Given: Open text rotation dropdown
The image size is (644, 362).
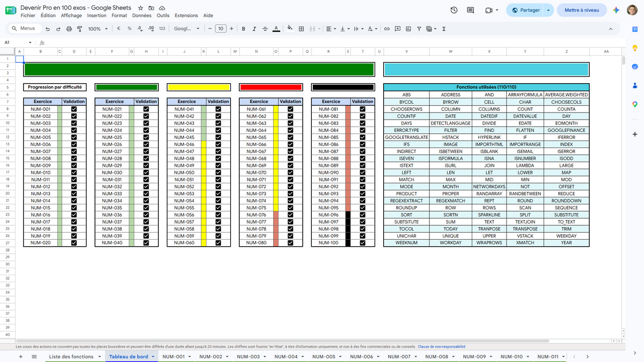Looking at the screenshot, I should point(374,29).
